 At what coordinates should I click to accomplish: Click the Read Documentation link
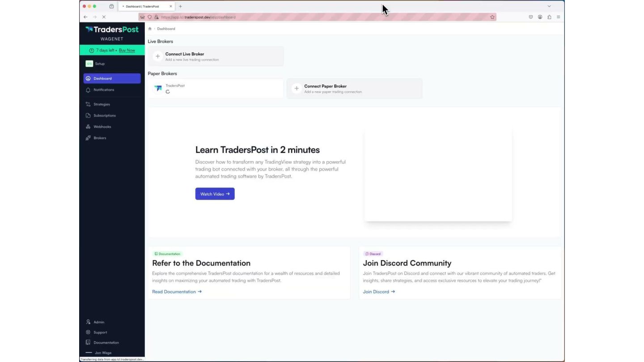(177, 292)
